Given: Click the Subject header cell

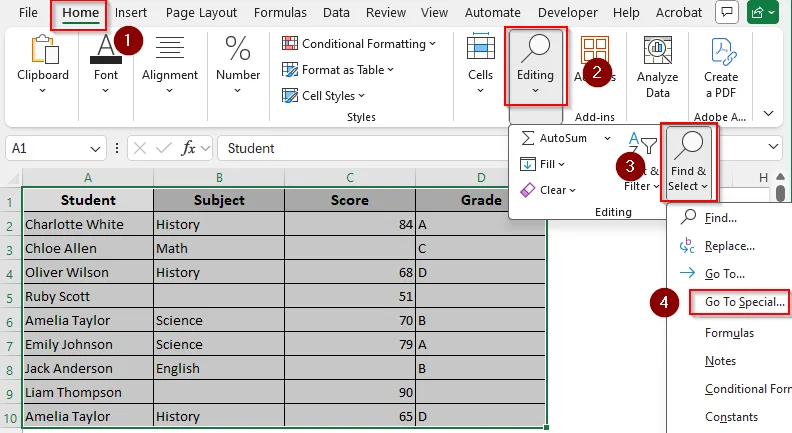Looking at the screenshot, I should 219,200.
